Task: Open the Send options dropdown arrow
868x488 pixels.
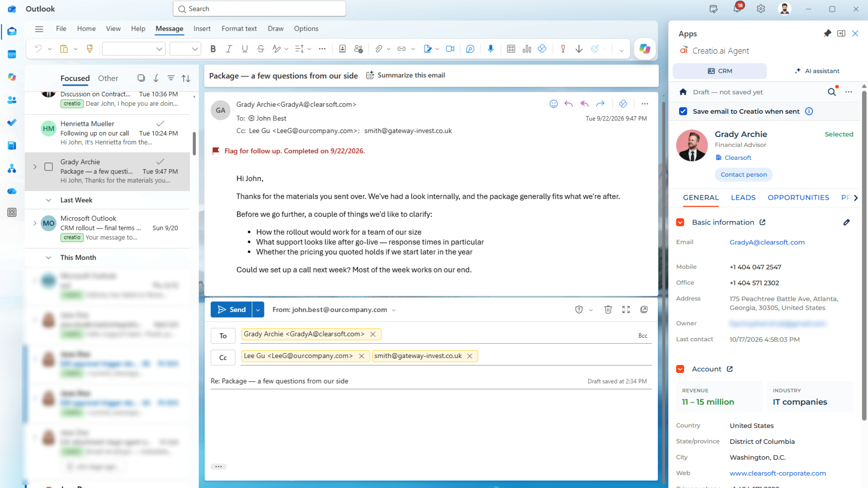Action: (x=258, y=309)
